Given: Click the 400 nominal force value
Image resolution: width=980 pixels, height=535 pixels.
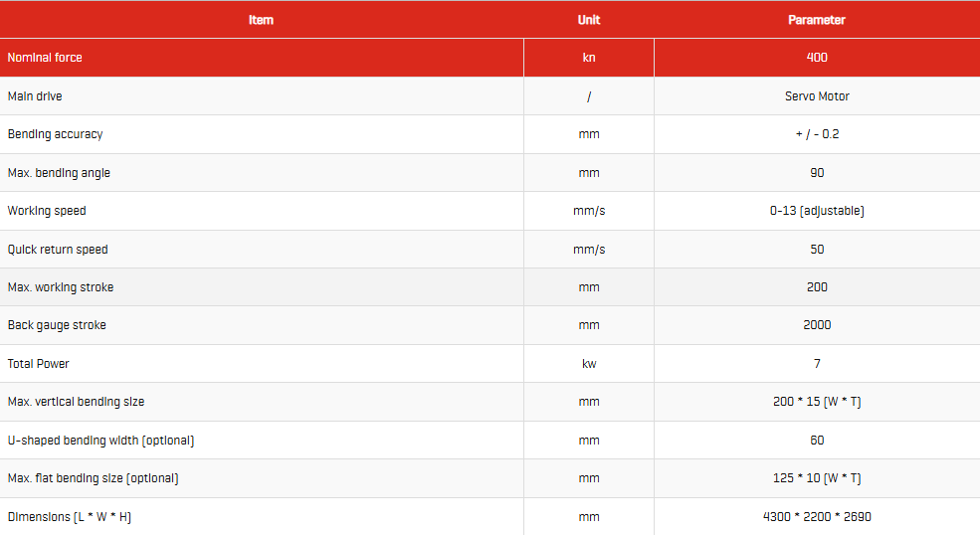Looking at the screenshot, I should click(x=817, y=58).
